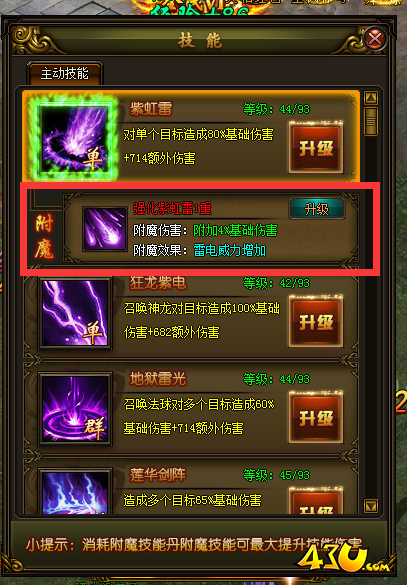Click the 强化紫虹雷 enchant skill icon
The image size is (407, 585).
coord(105,229)
